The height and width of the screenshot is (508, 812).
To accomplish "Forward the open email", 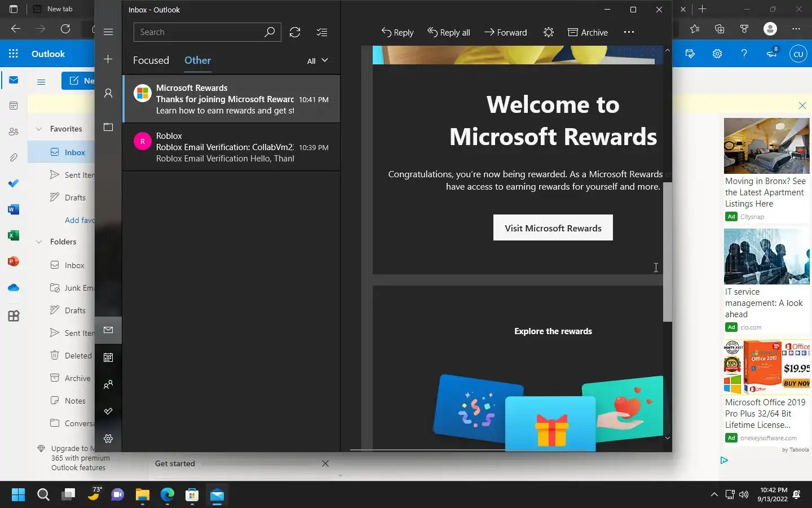I will (x=506, y=32).
